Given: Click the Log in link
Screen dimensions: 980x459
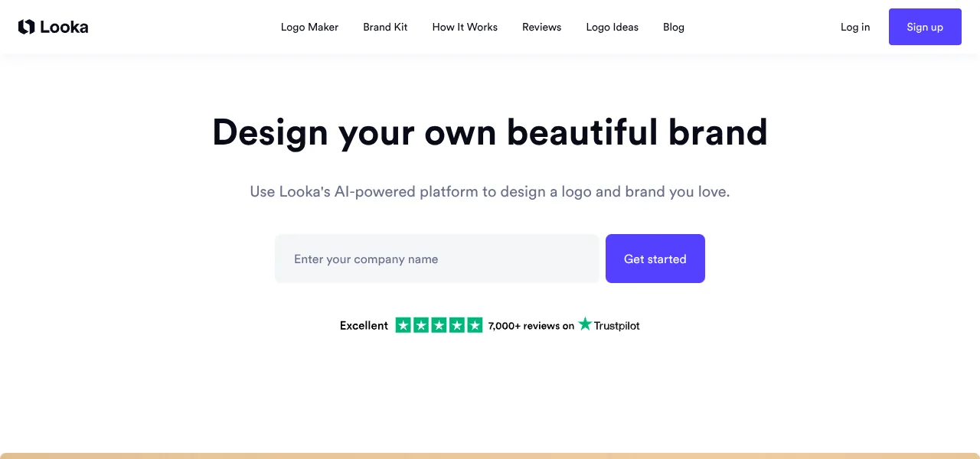Looking at the screenshot, I should [855, 27].
